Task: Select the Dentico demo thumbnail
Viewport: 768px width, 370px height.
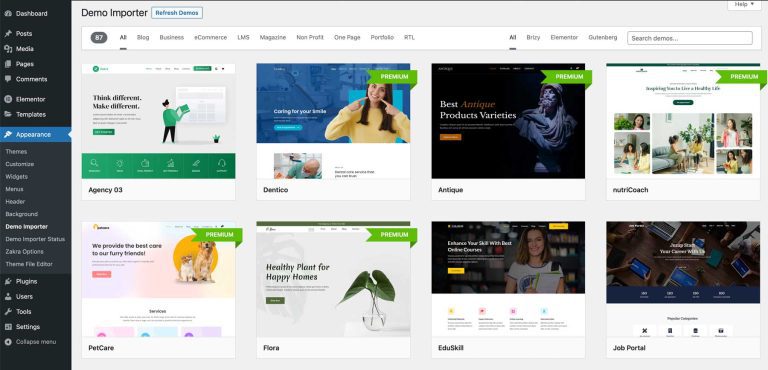Action: [333, 121]
